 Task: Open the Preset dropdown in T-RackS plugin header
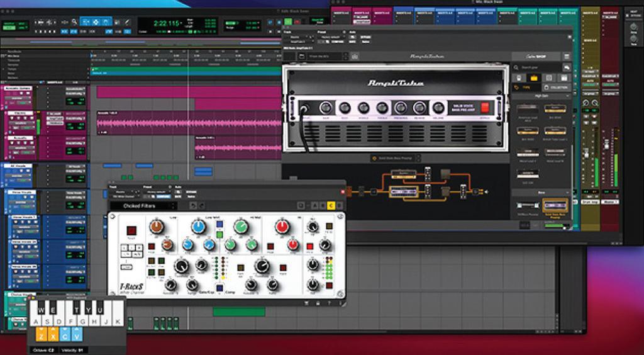[157, 191]
